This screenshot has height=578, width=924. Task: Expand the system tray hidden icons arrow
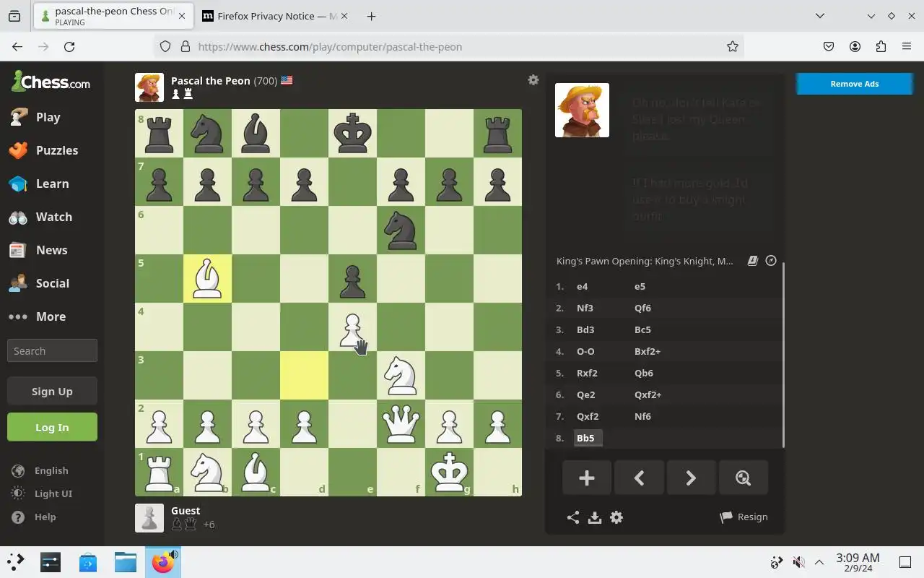pos(819,562)
